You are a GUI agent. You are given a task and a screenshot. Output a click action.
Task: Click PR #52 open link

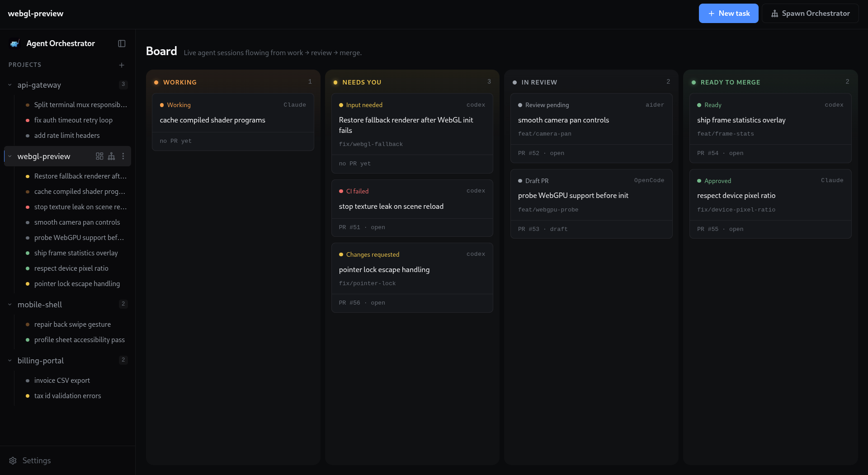click(x=541, y=153)
